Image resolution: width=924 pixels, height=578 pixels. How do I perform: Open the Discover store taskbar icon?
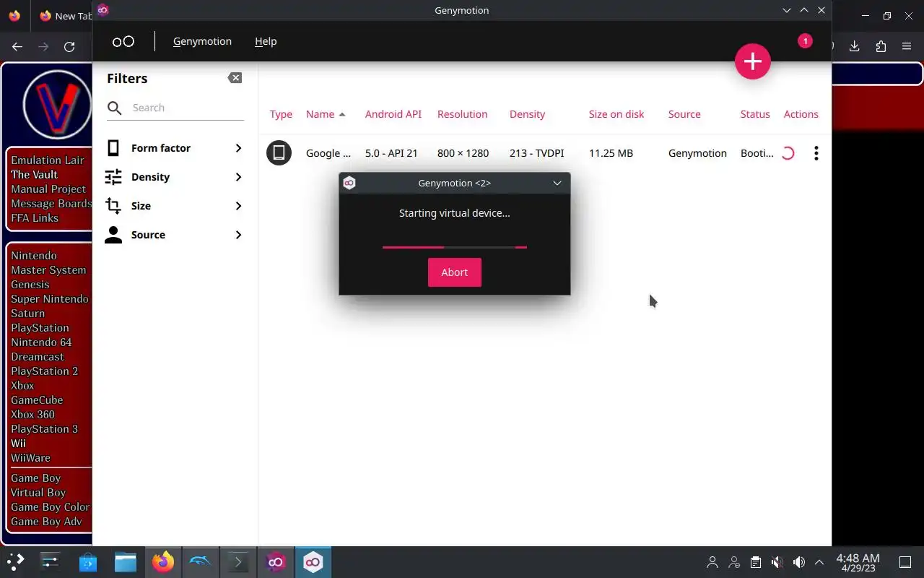tap(88, 562)
